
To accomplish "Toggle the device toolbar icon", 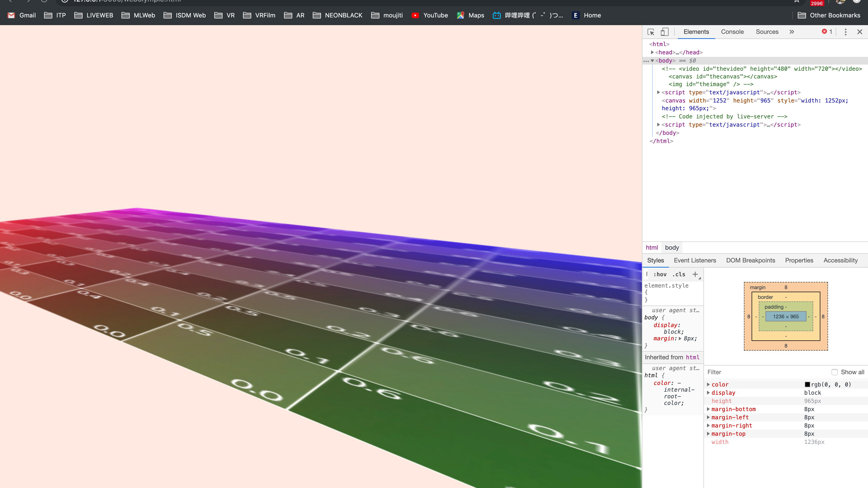I will tap(664, 32).
